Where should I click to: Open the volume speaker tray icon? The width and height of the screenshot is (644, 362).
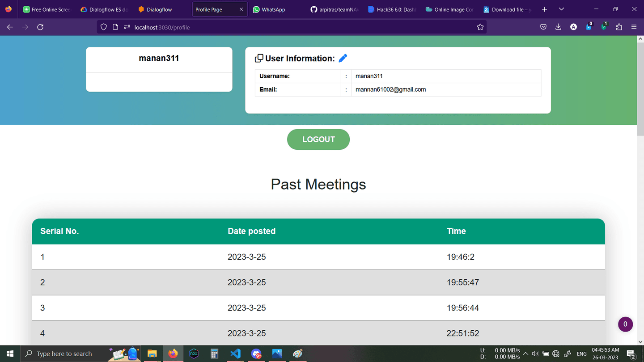pyautogui.click(x=535, y=354)
